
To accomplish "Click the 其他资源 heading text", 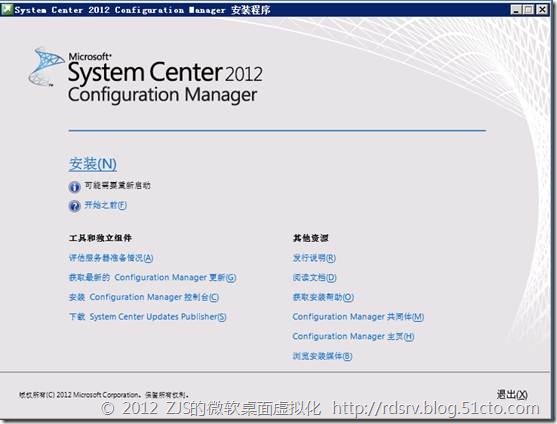I will pos(310,238).
